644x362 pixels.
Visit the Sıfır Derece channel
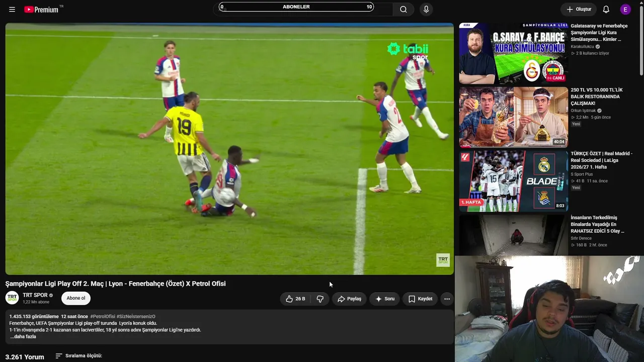[581, 238]
